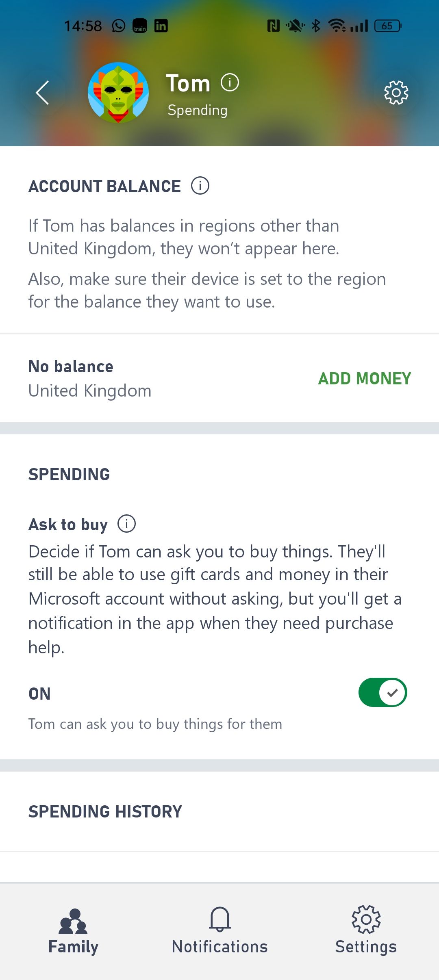Open Tom's profile settings gear
The width and height of the screenshot is (439, 980).
396,93
